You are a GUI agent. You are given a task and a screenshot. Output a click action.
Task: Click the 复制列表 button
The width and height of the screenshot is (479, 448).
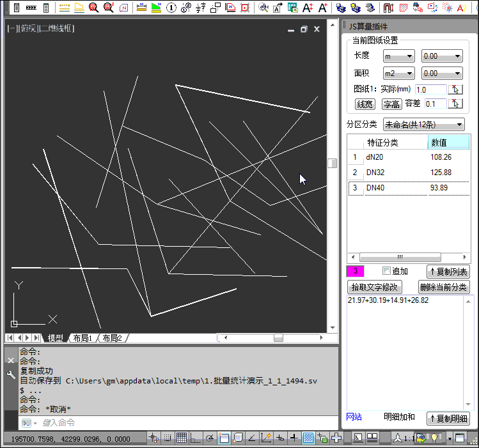(x=448, y=272)
